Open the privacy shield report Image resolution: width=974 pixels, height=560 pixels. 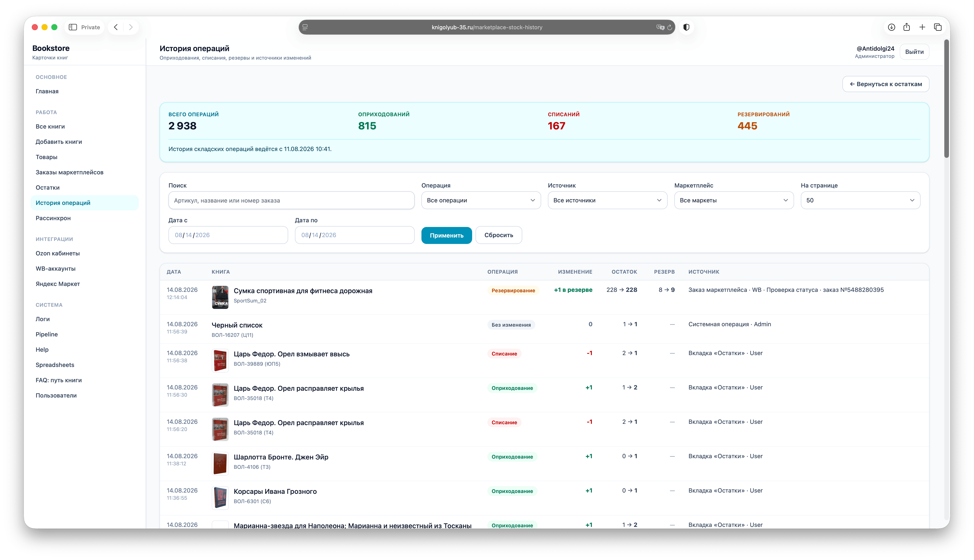[x=686, y=27]
